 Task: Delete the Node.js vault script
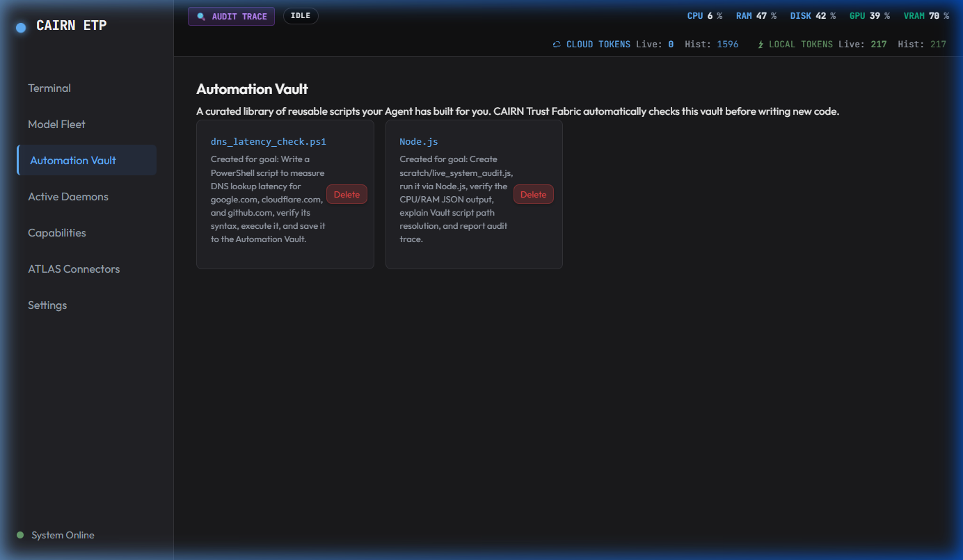(534, 195)
